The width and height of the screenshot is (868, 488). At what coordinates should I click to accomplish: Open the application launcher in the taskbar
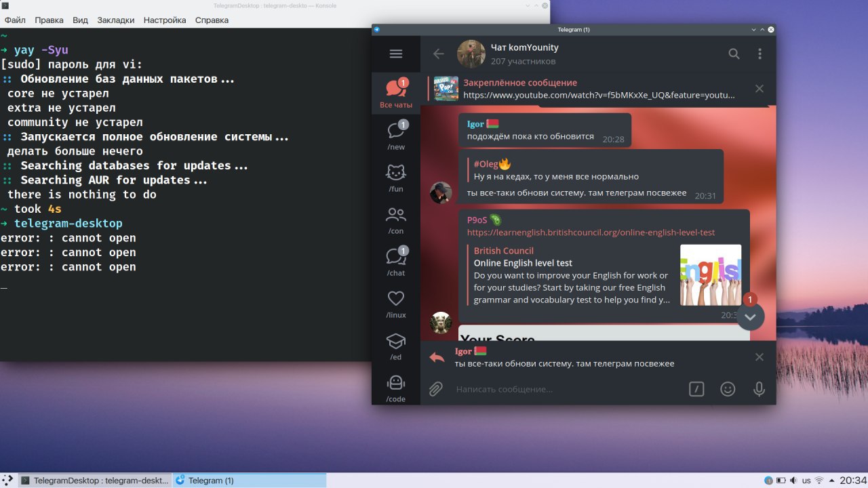pyautogui.click(x=8, y=481)
